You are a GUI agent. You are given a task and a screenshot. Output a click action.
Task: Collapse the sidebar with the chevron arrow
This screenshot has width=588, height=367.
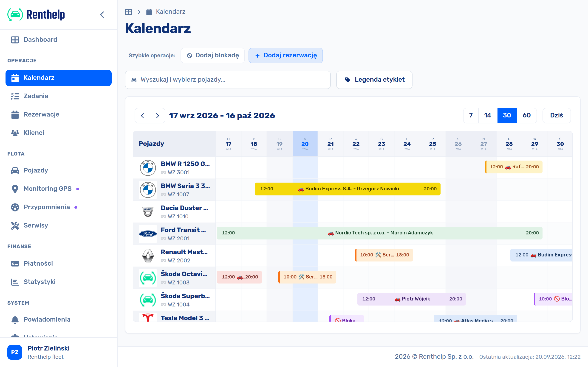(x=102, y=15)
